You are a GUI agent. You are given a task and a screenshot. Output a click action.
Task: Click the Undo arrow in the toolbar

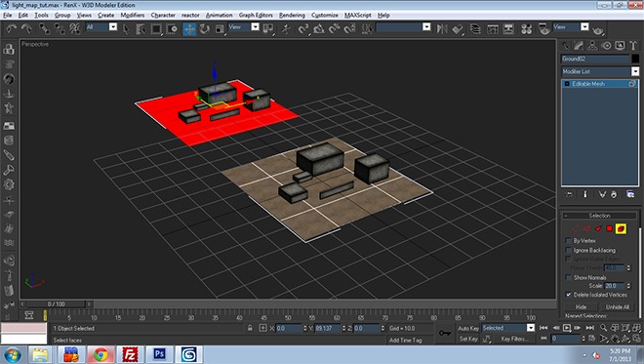tap(12, 28)
